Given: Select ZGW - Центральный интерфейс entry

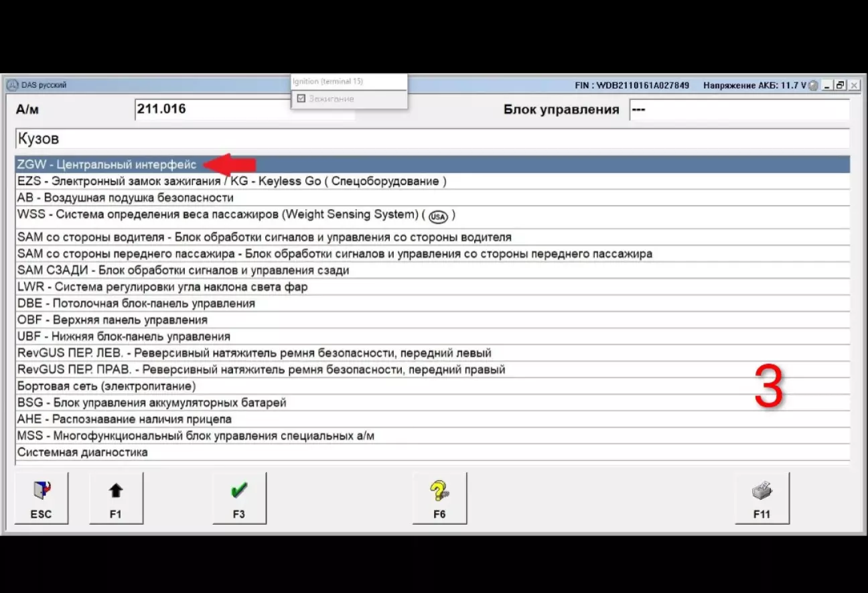Looking at the screenshot, I should (107, 164).
